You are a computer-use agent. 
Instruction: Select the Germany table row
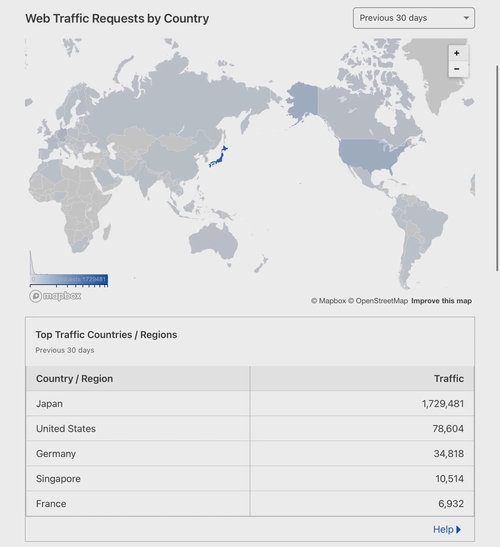coord(250,454)
